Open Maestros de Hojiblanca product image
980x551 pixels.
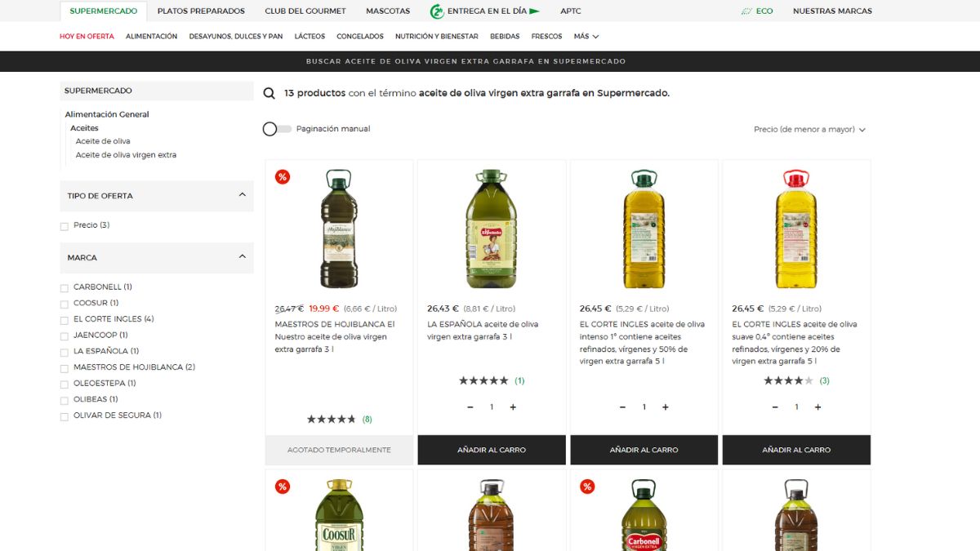click(339, 229)
